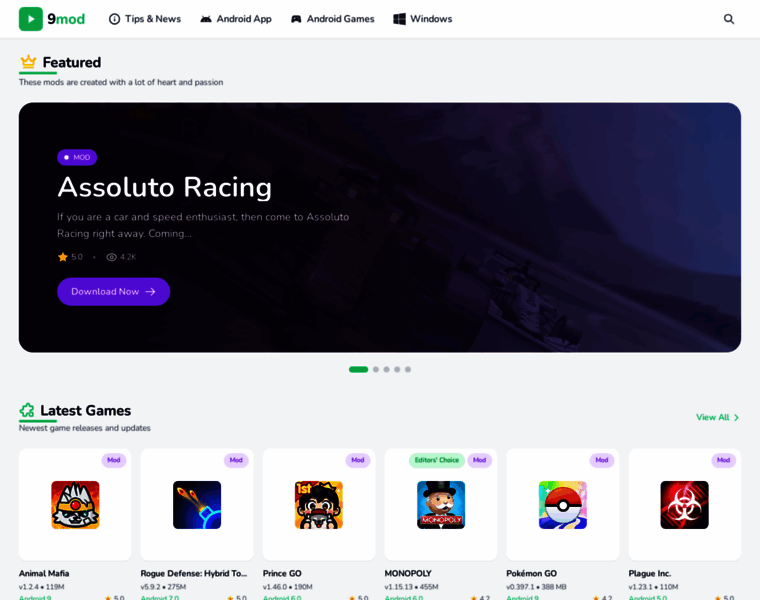Open the search magnifier icon
This screenshot has height=600, width=760.
click(x=728, y=19)
